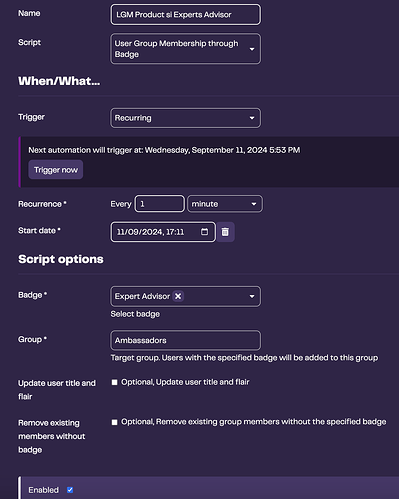The image size is (399, 499).
Task: Click the Group field containing Ambassadors
Action: tap(185, 340)
